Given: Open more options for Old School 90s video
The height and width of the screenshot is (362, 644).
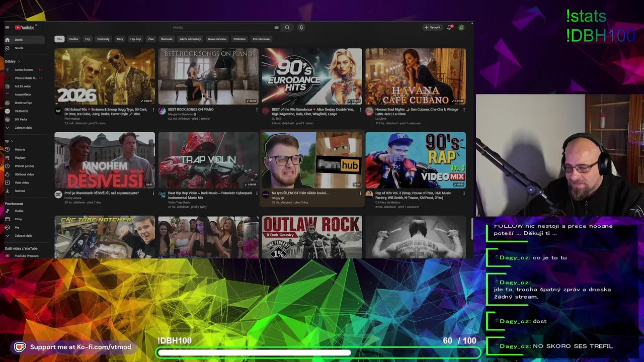Looking at the screenshot, I should click(153, 110).
